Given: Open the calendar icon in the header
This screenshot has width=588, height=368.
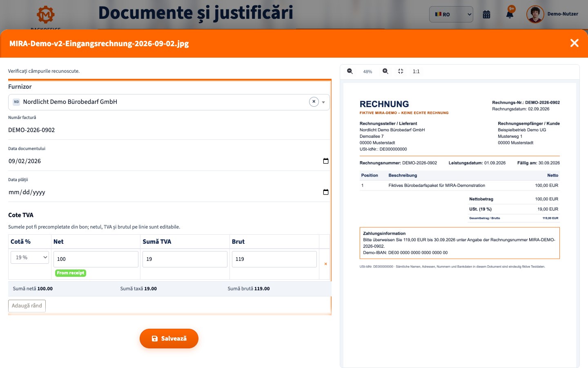Looking at the screenshot, I should click(486, 14).
